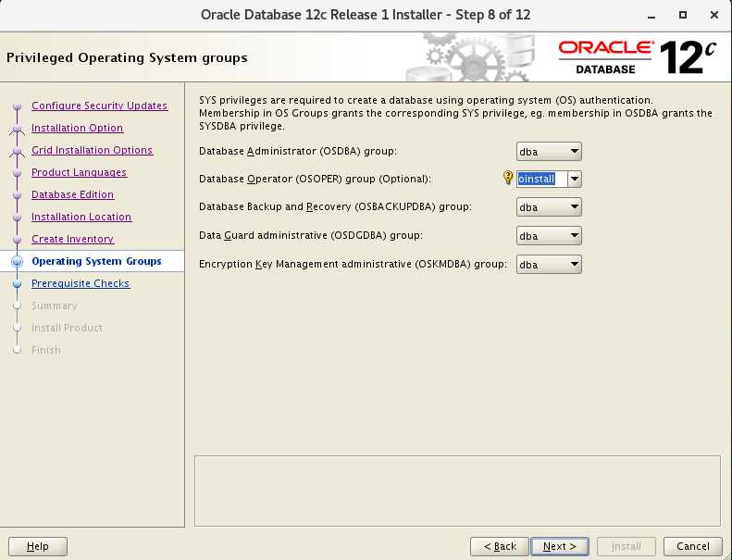The width and height of the screenshot is (732, 560).
Task: Go to Configure Security Updates step
Action: (99, 106)
